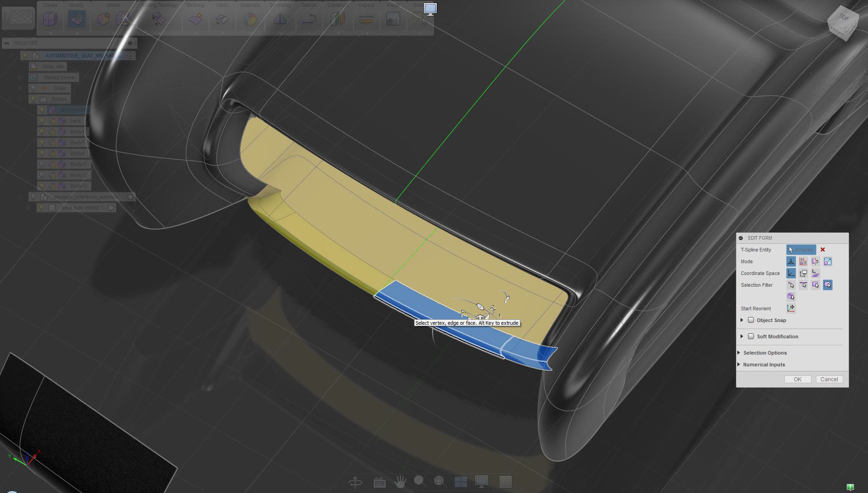Click the Create box tool icon
868x493 pixels.
50,19
